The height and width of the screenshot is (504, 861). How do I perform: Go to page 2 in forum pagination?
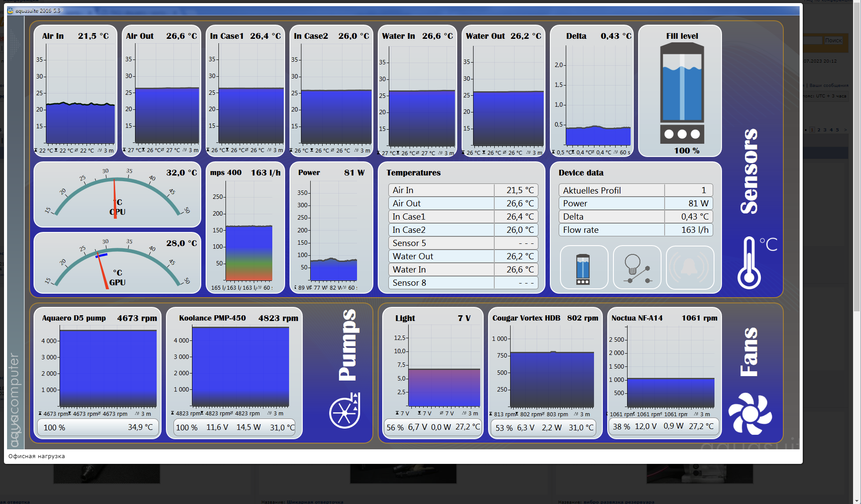[x=819, y=130]
